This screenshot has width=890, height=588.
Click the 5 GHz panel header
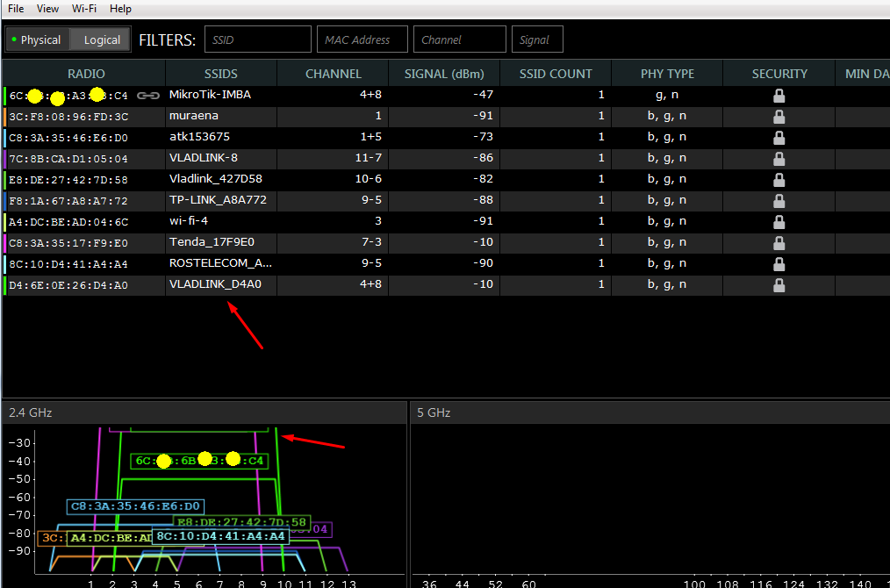(x=650, y=412)
